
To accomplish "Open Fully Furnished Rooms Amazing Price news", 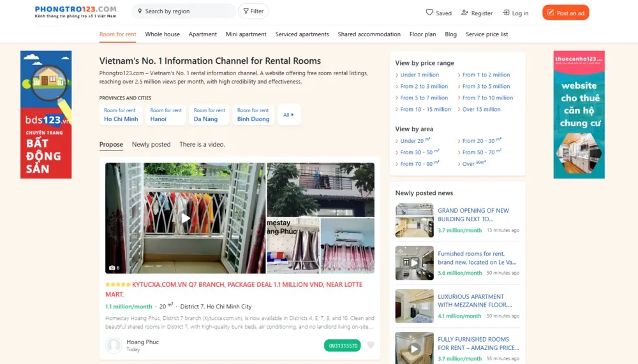I will pos(478,343).
